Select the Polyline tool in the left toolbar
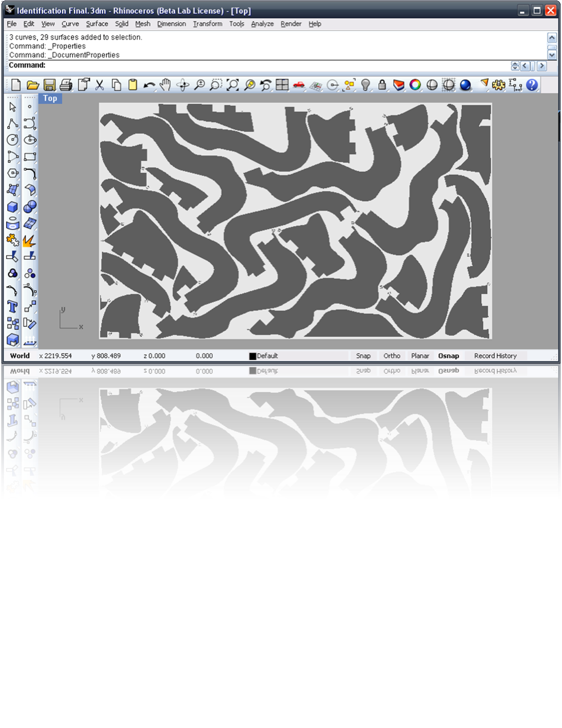This screenshot has width=562, height=728. click(x=12, y=124)
